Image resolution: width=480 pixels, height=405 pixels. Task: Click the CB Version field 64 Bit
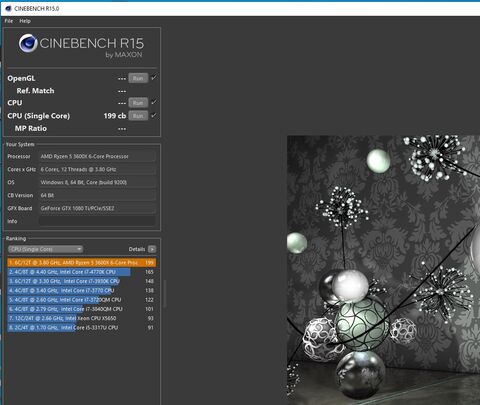click(97, 195)
